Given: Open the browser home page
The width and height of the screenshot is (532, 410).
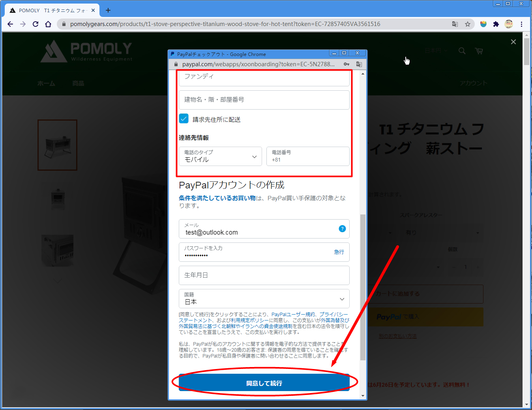Looking at the screenshot, I should click(x=48, y=24).
